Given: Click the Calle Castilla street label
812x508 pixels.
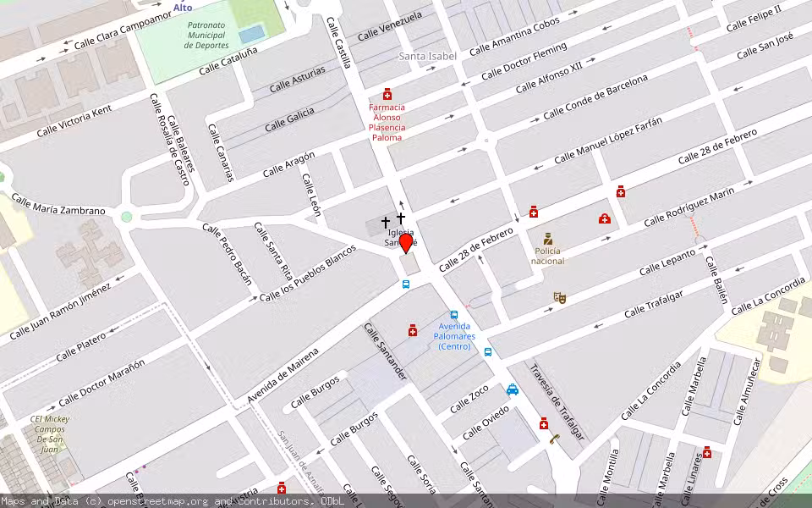Looking at the screenshot, I should tap(339, 42).
